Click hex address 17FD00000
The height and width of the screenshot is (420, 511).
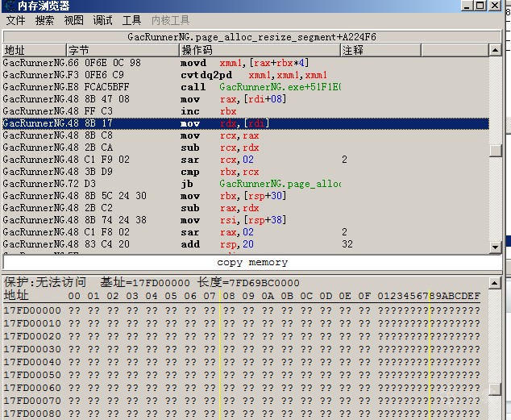(x=32, y=310)
